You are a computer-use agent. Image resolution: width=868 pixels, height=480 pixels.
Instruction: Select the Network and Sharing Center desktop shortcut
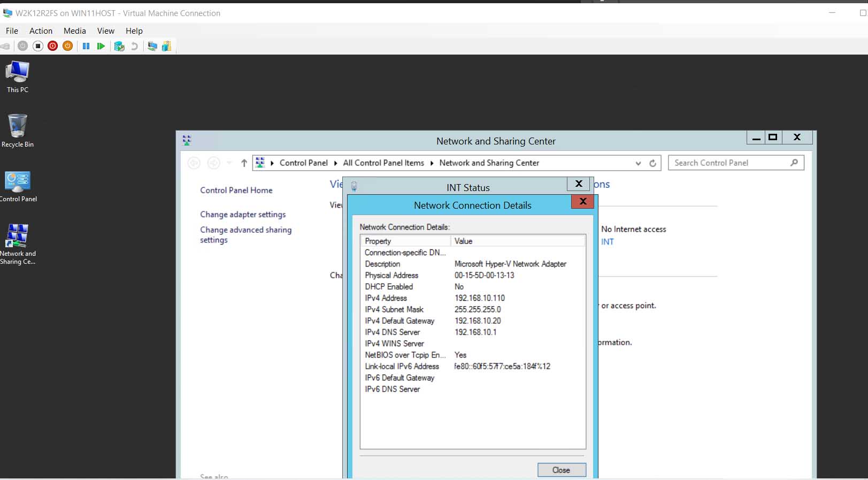tap(18, 244)
